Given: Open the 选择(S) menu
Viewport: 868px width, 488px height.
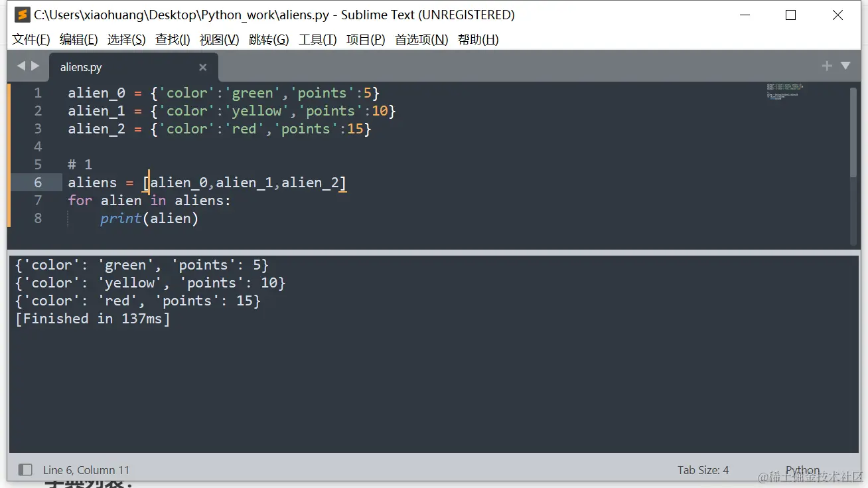Looking at the screenshot, I should pos(126,40).
